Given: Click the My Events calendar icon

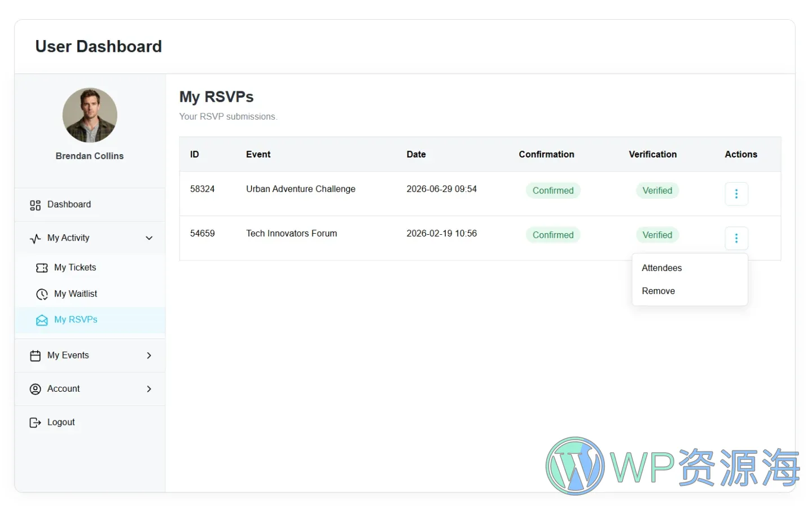Looking at the screenshot, I should tap(35, 356).
